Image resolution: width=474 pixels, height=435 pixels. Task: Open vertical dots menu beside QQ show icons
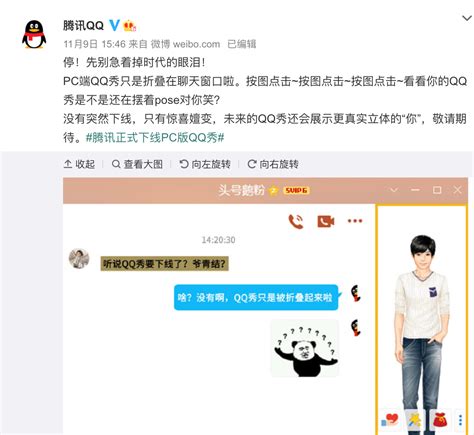tap(460, 420)
